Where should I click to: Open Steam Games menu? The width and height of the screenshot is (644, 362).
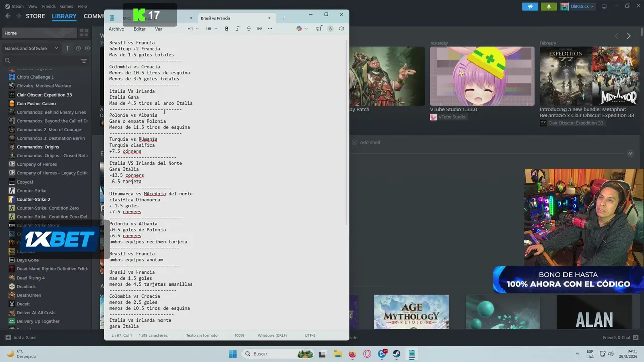(x=66, y=6)
